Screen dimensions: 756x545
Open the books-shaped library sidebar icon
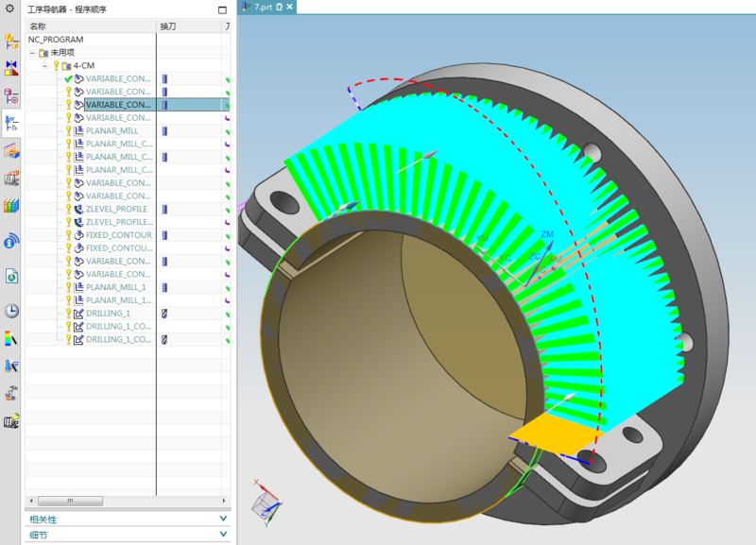click(x=11, y=205)
